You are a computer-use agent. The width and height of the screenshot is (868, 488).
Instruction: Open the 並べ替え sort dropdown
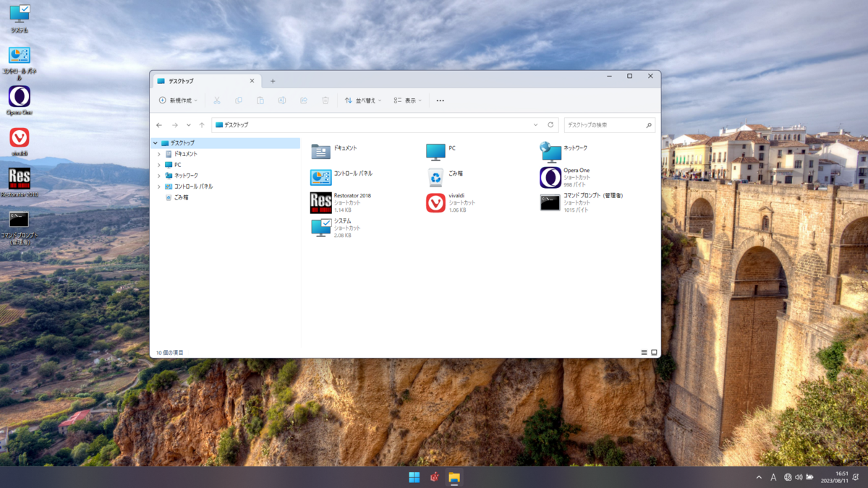coord(362,100)
